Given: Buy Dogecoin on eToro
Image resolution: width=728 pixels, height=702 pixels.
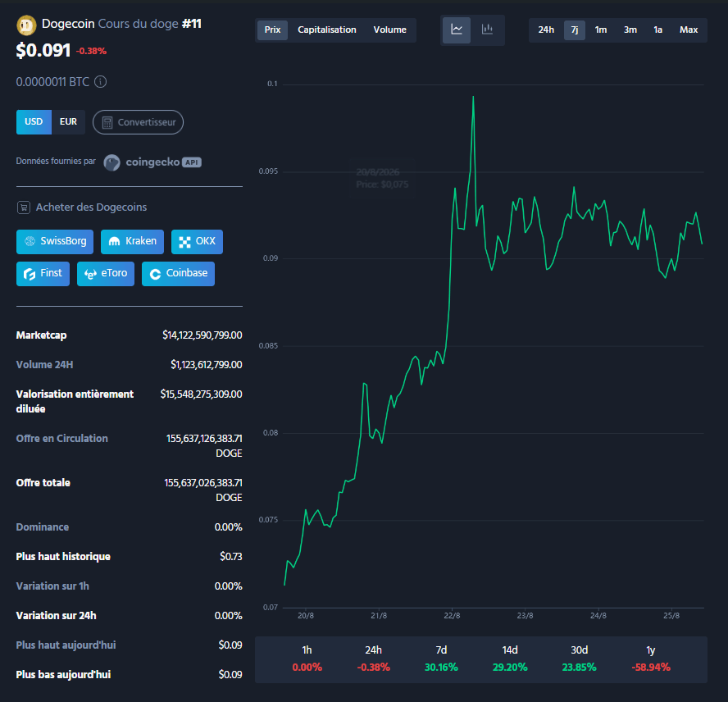Looking at the screenshot, I should (x=106, y=274).
